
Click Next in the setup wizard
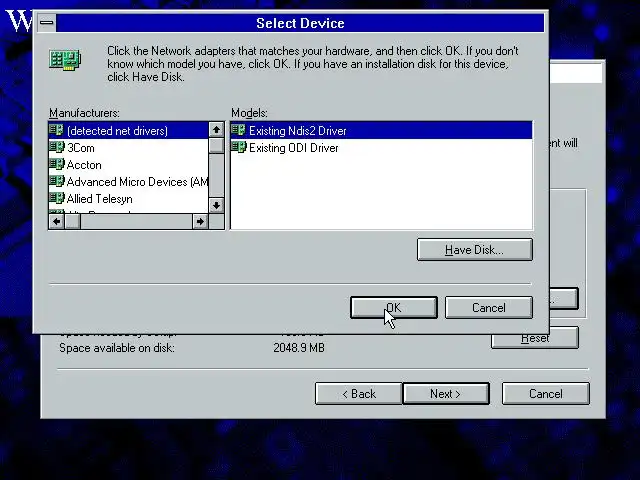446,393
